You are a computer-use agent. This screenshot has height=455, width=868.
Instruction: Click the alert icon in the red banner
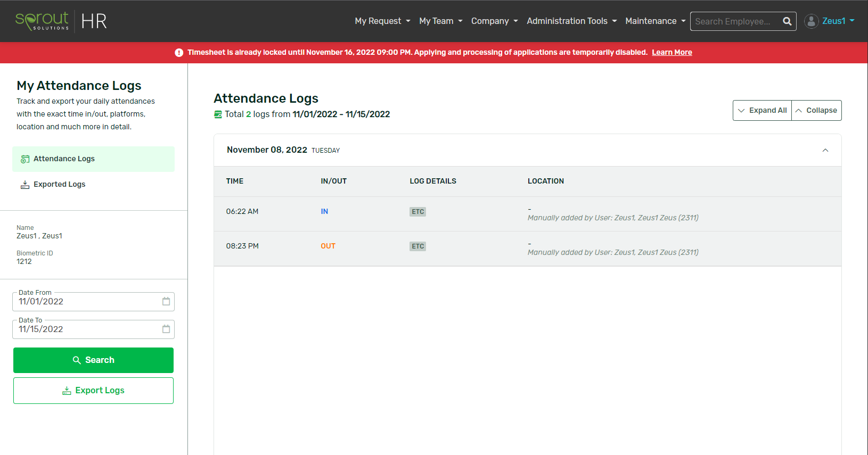pos(179,53)
